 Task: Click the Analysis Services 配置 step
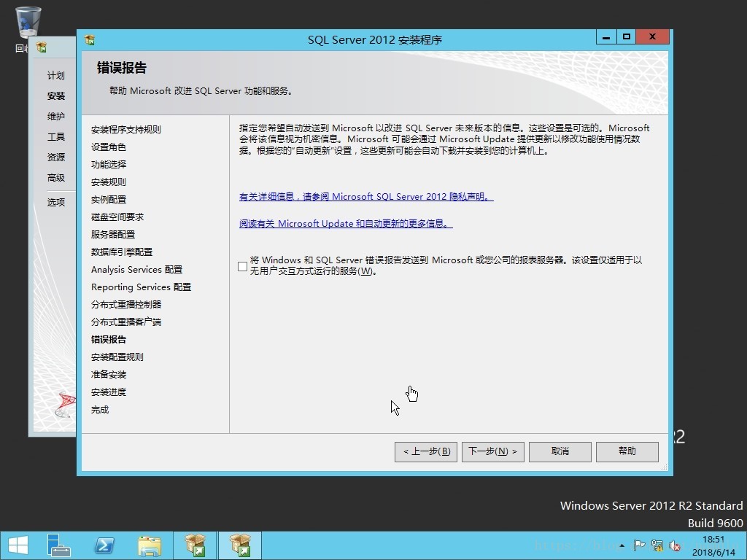click(136, 270)
